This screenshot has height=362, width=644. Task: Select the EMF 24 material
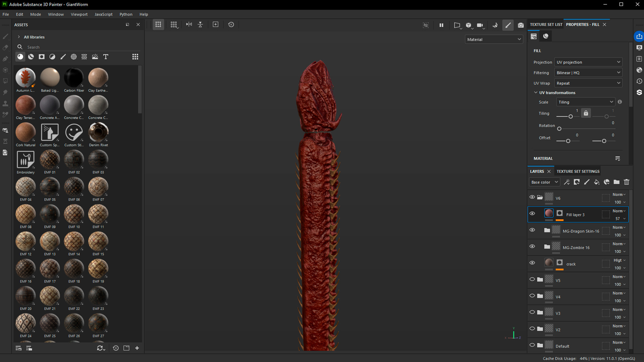(25, 325)
